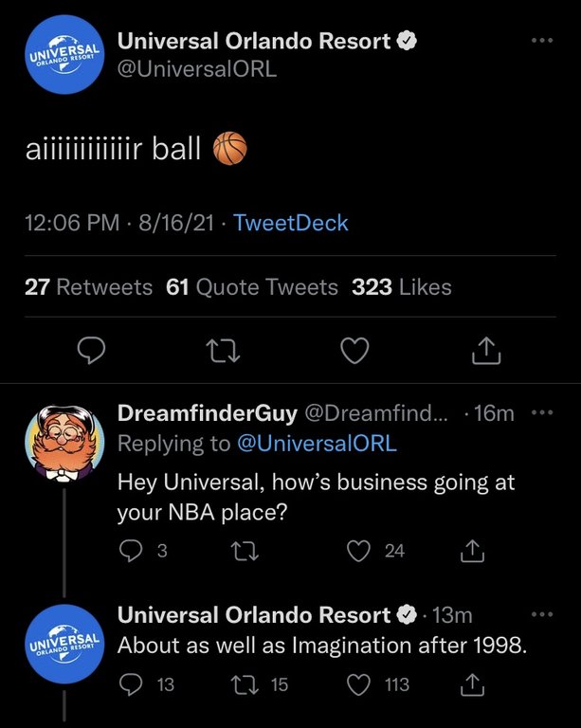Image resolution: width=581 pixels, height=728 pixels.
Task: Like the main air ball tweet
Action: coord(354,351)
